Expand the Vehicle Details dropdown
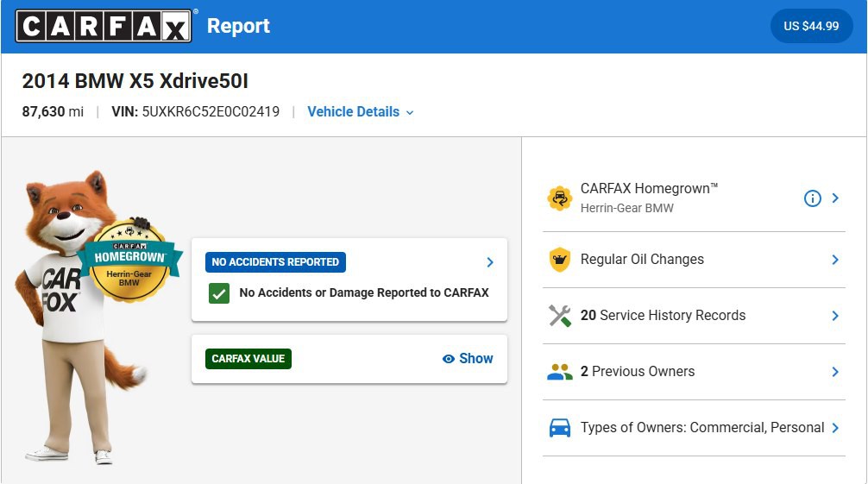868x484 pixels. (x=361, y=112)
